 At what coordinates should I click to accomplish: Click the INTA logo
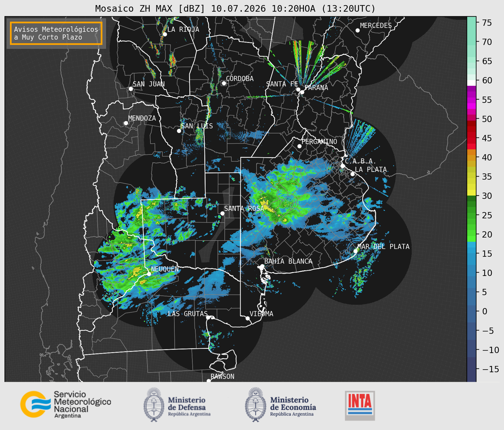click(360, 405)
